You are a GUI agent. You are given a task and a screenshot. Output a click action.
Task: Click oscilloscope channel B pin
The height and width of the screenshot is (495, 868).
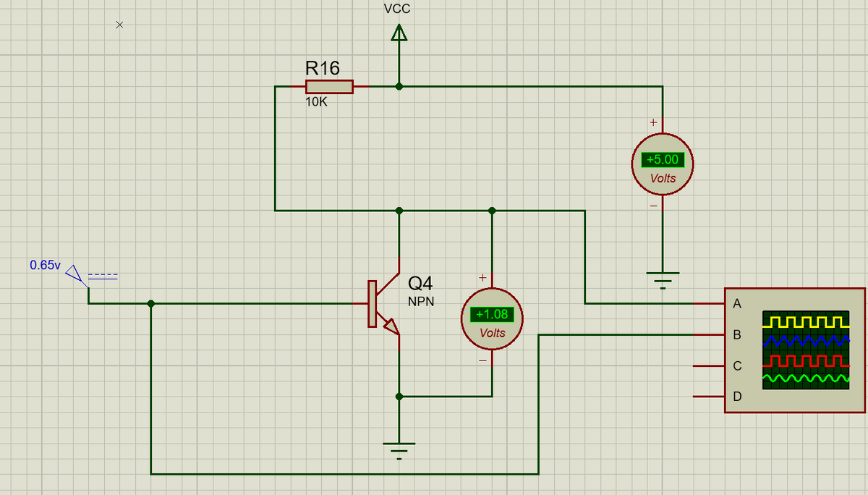coord(709,335)
